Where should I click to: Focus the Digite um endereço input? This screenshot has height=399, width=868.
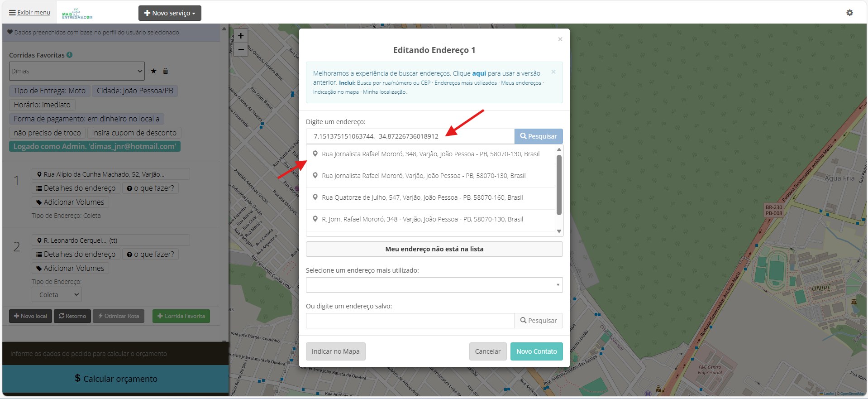pyautogui.click(x=410, y=136)
